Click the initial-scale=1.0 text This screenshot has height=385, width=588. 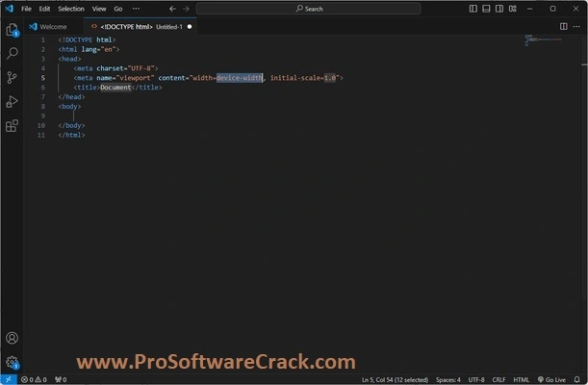point(303,78)
